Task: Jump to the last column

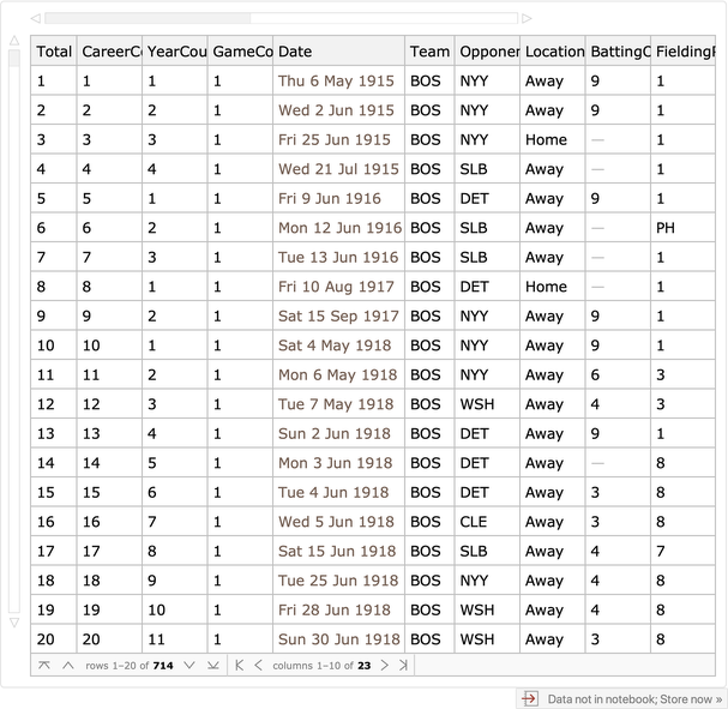Action: click(x=403, y=665)
